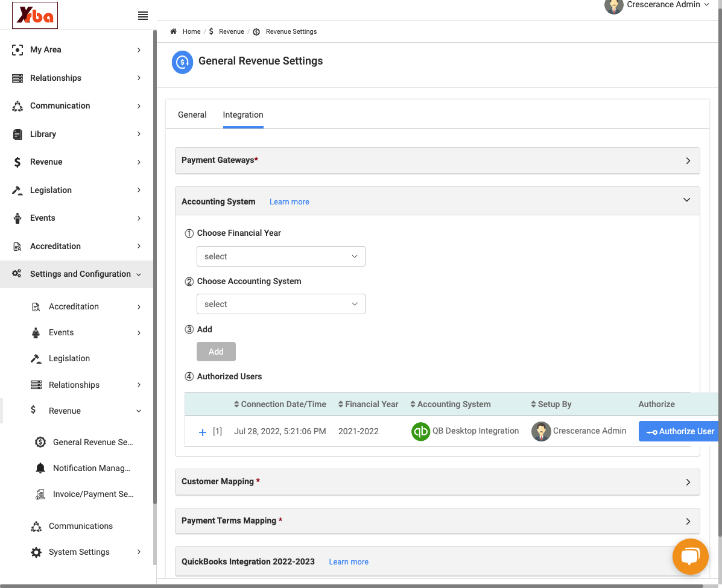
Task: Click the Authorize User button
Action: [x=679, y=431]
